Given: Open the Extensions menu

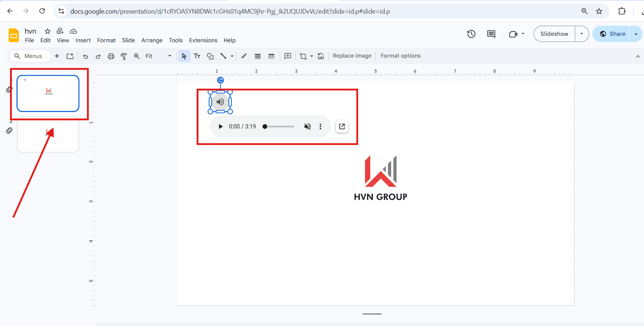Looking at the screenshot, I should click(203, 40).
